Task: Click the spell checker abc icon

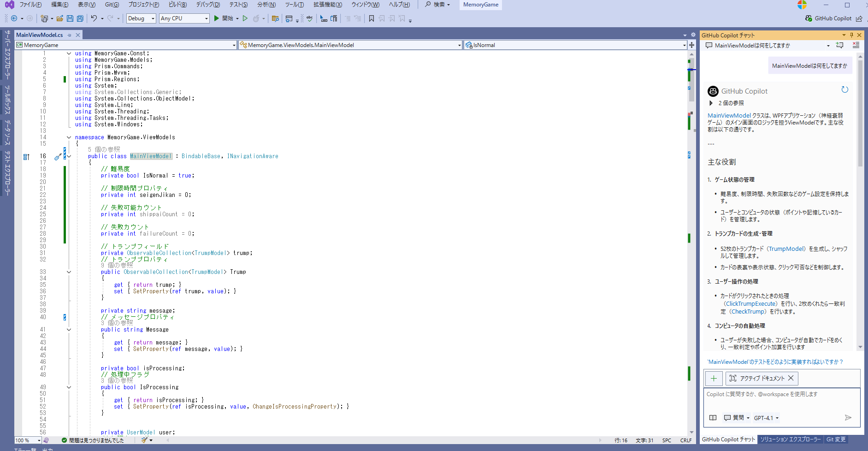Action: point(309,18)
